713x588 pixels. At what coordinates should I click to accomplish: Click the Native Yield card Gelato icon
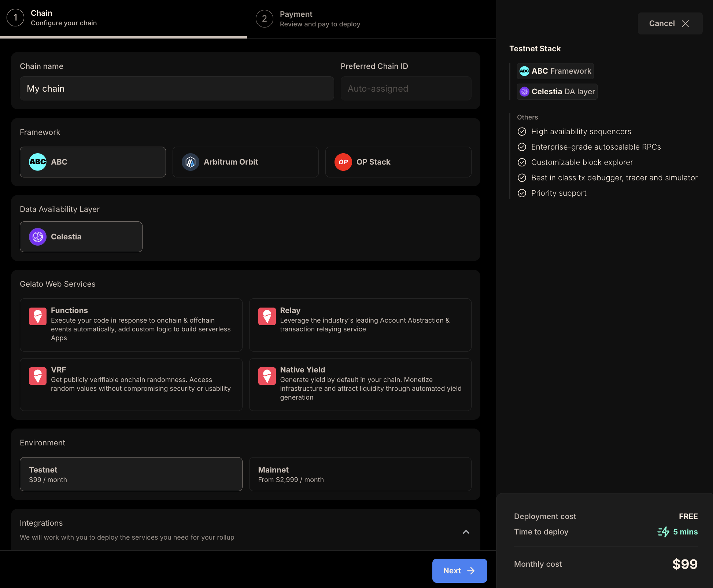click(267, 376)
